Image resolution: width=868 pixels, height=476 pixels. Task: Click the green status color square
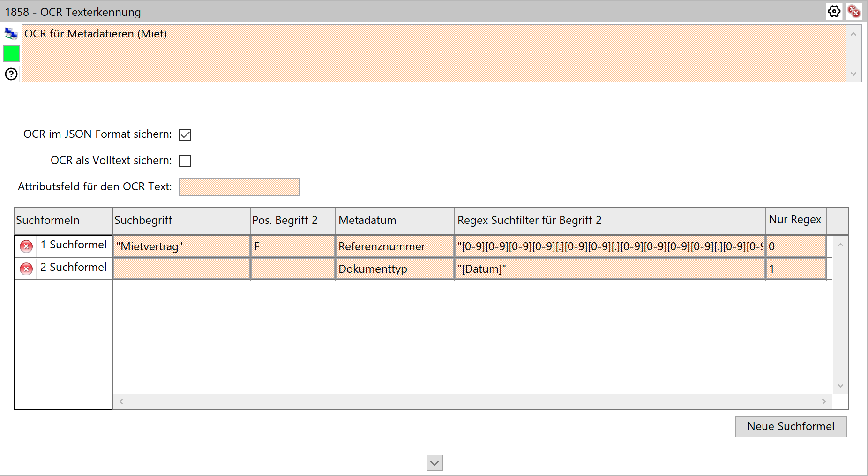pos(11,53)
